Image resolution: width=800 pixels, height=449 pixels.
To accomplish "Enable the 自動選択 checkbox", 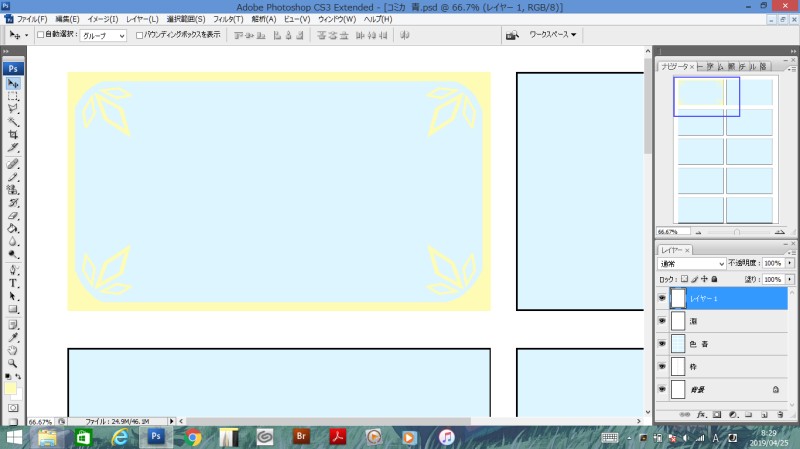I will (x=40, y=35).
